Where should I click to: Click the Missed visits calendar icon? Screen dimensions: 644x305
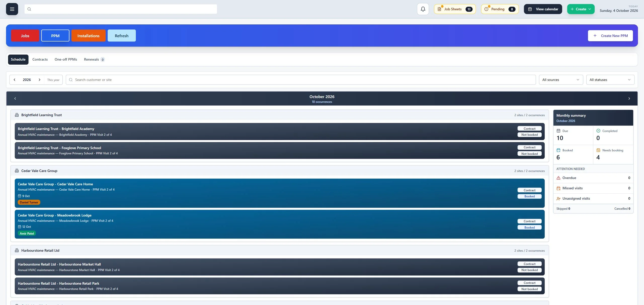(558, 188)
